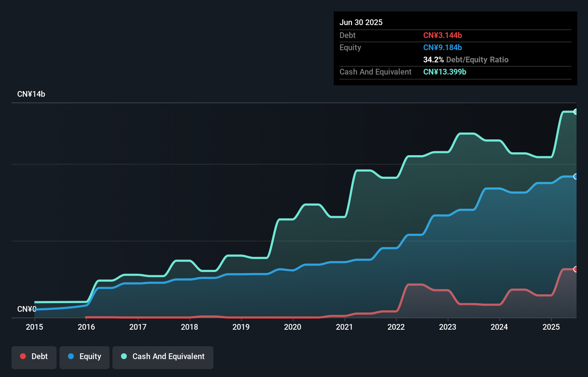
Task: Click the CN¥9.184b Equity value
Action: (443, 47)
